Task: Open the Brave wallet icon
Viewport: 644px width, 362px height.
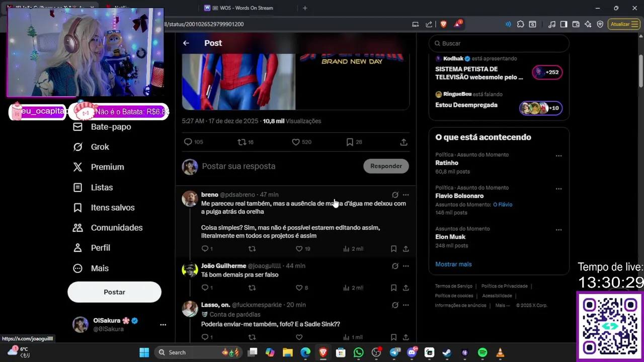Action: coord(576,24)
